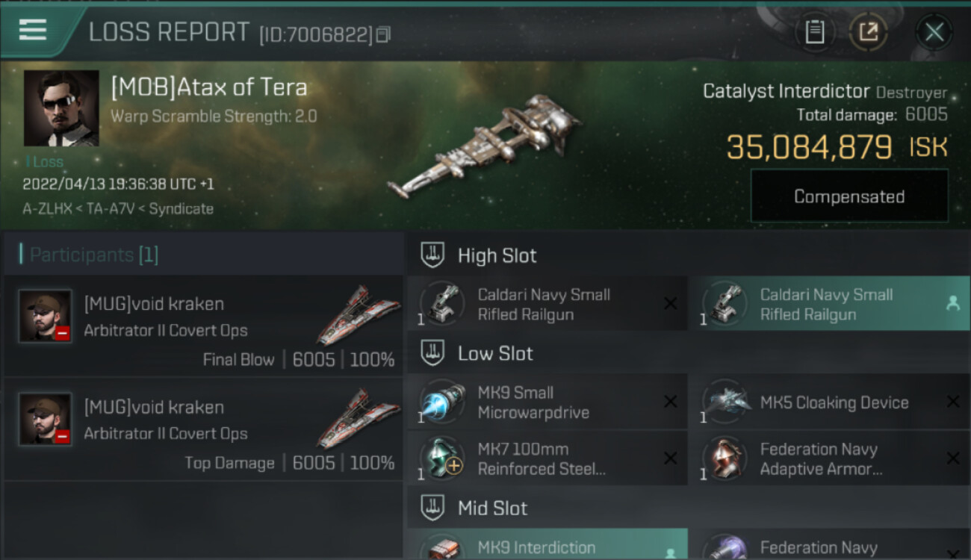Open void kraken Top Damage participant entry
Image resolution: width=971 pixels, height=560 pixels.
point(203,429)
